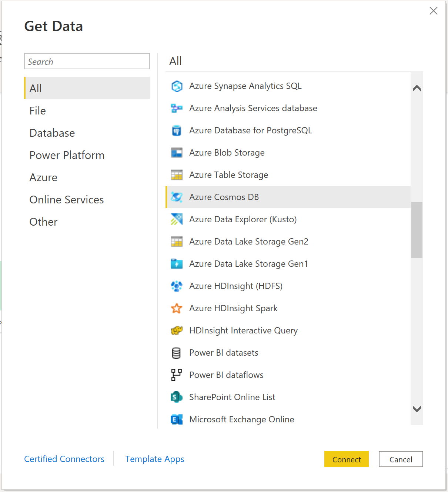Click the vertical scrollbar thumb
The height and width of the screenshot is (492, 448).
point(417,230)
